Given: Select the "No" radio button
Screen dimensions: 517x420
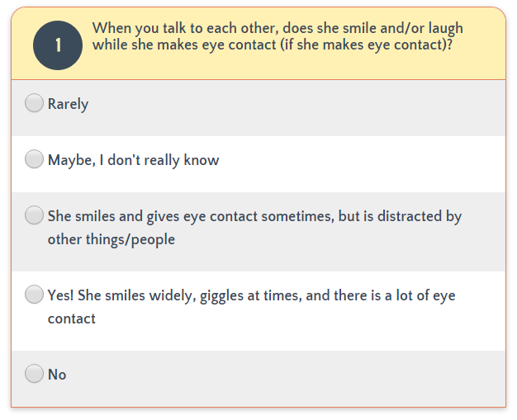Looking at the screenshot, I should pyautogui.click(x=34, y=374).
